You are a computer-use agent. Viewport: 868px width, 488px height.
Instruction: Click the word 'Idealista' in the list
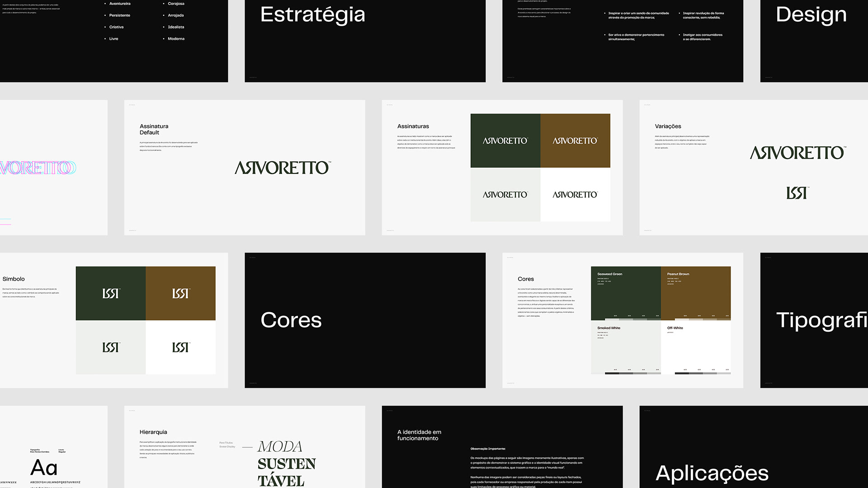[x=176, y=27]
